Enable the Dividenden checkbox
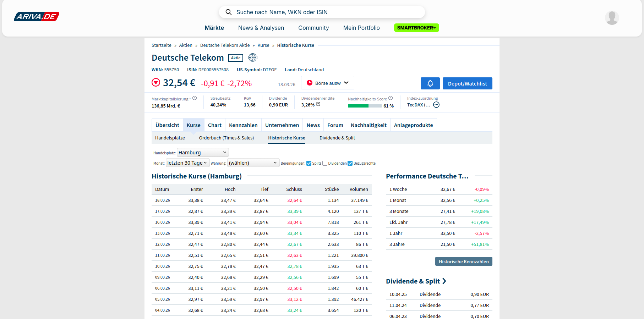Screen dimensions: 644x319 [x=325, y=163]
